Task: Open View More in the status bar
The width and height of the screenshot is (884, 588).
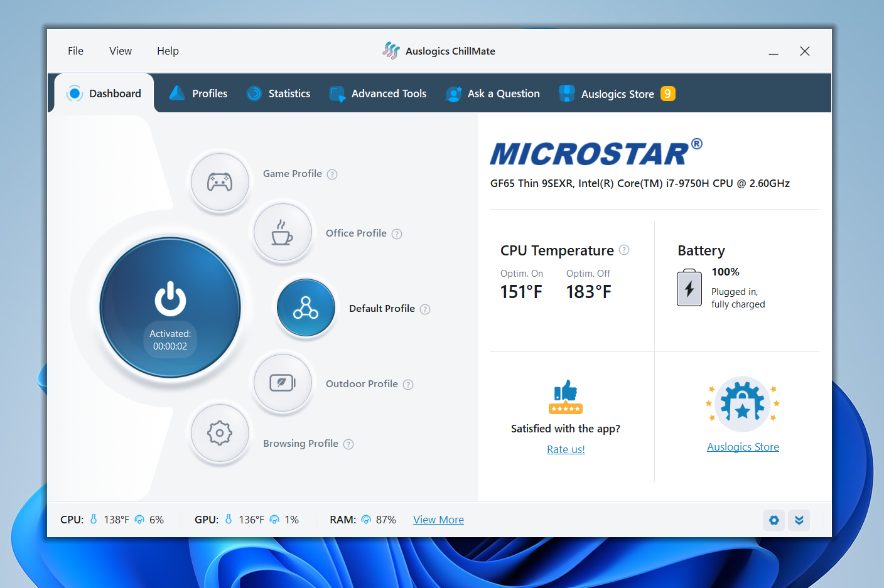Action: click(438, 519)
